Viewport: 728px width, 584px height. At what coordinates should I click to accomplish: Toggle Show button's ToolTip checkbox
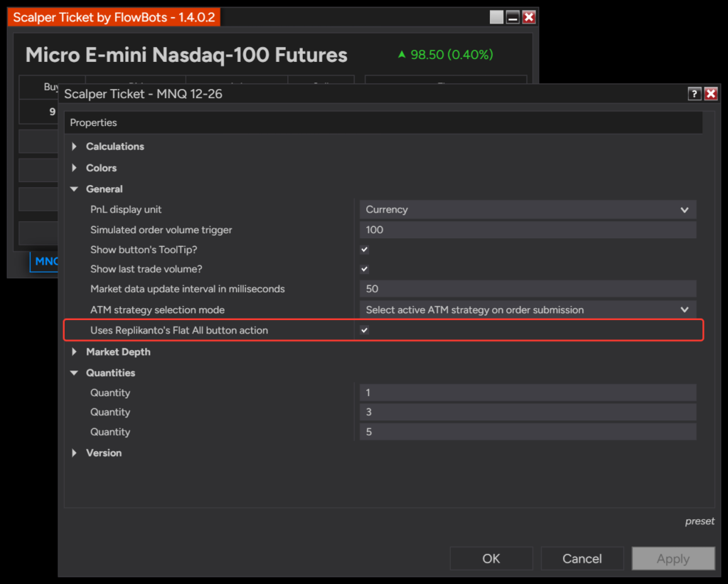point(365,250)
